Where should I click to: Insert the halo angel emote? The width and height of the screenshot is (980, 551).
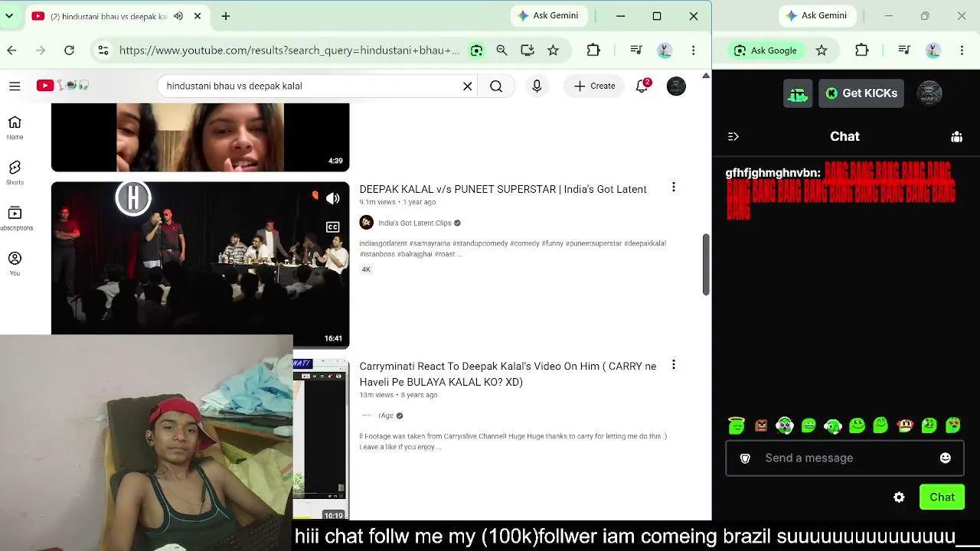(x=737, y=425)
